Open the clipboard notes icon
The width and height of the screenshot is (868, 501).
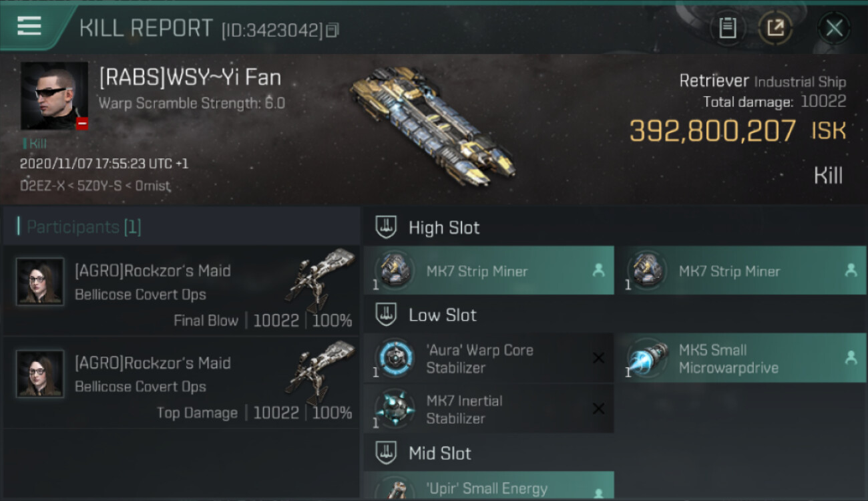(x=727, y=28)
